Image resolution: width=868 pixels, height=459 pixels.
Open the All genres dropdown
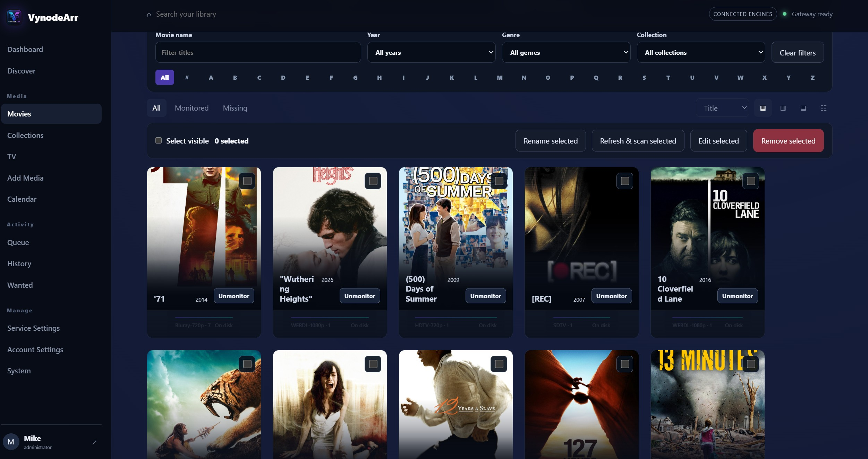tap(566, 52)
